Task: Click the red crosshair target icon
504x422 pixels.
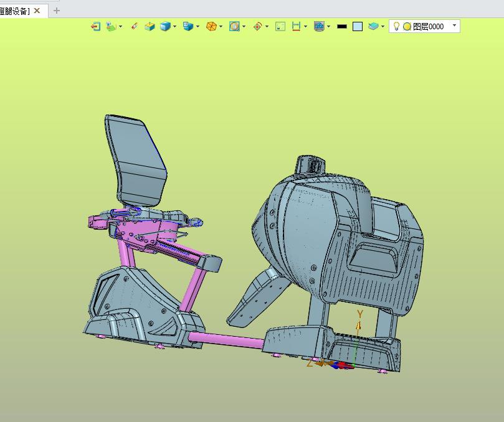Action: point(257,26)
